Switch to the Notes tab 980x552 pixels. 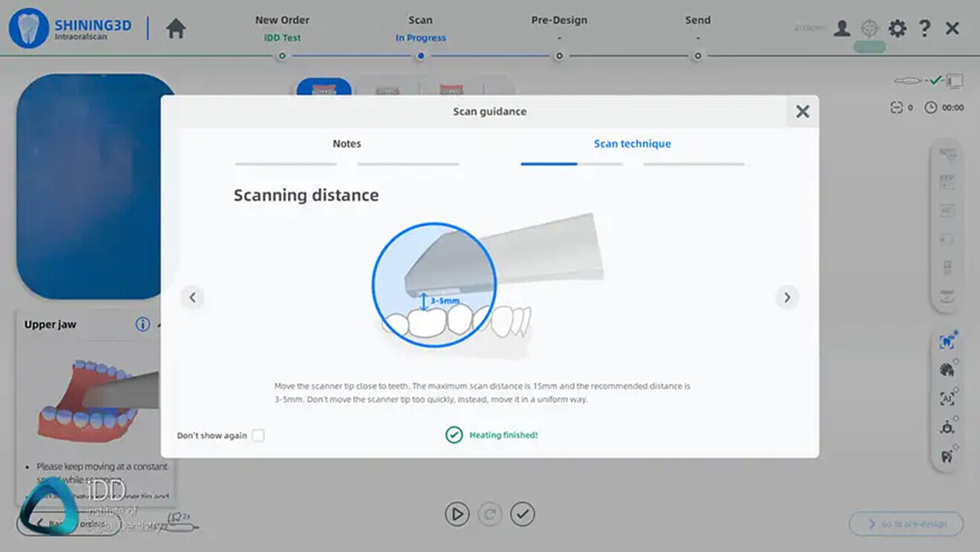(x=347, y=143)
